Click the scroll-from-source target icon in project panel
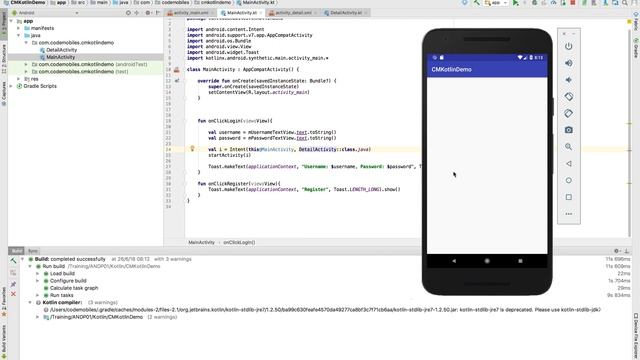640x360 pixels. (x=128, y=13)
